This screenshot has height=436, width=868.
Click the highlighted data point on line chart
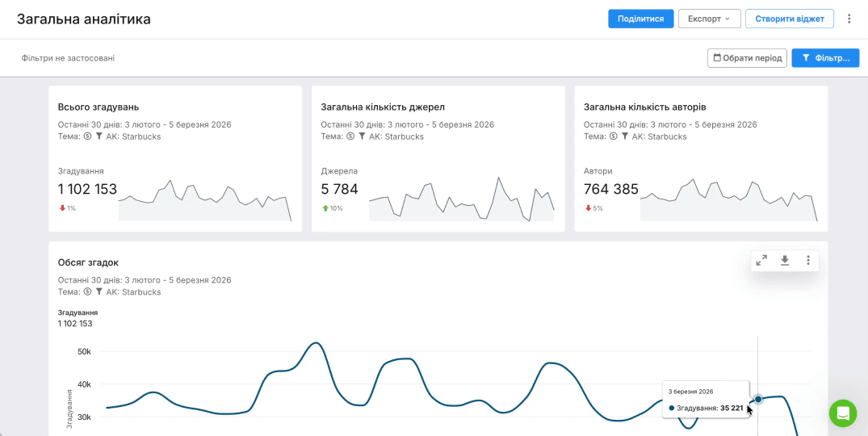click(758, 399)
